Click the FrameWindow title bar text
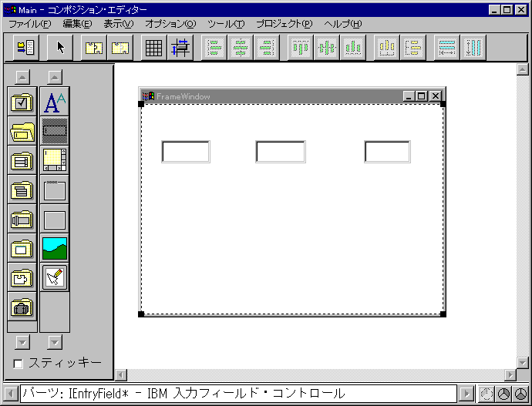This screenshot has width=532, height=406. [x=184, y=96]
